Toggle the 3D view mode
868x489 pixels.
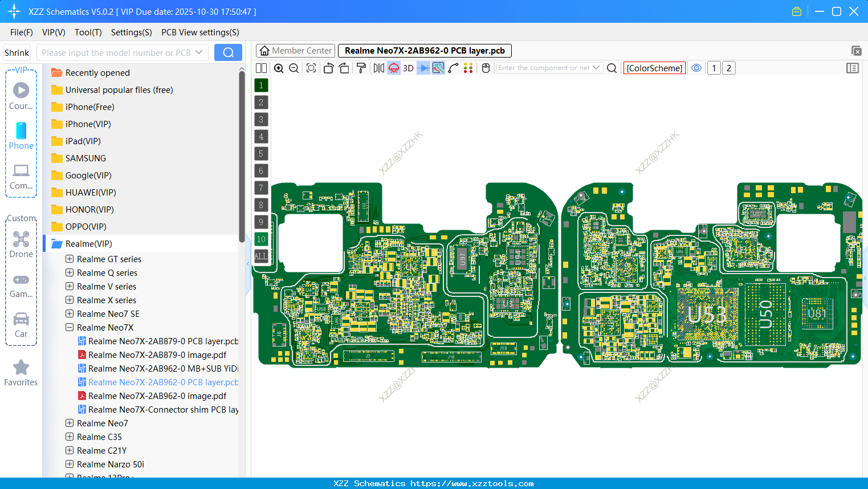(x=408, y=68)
